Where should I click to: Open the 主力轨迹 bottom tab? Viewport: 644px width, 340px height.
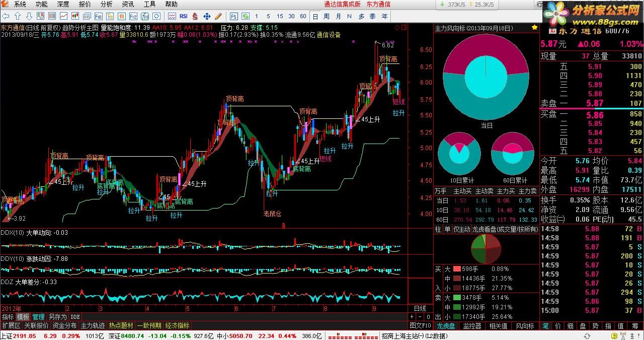tap(93, 326)
